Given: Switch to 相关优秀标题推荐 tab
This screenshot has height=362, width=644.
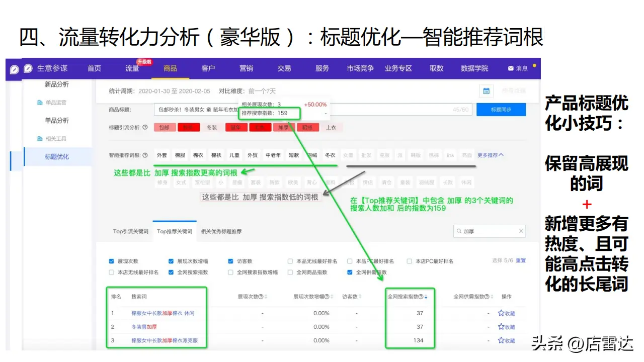Looking at the screenshot, I should coord(221,231).
